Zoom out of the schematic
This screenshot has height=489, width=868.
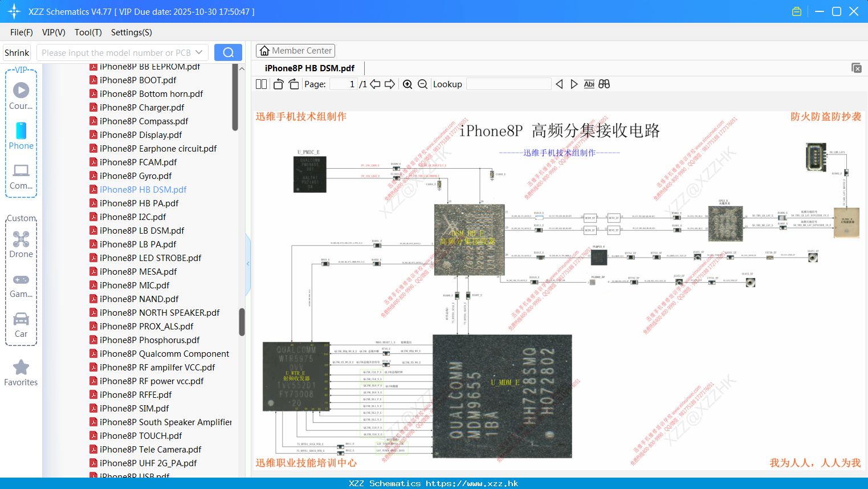(x=422, y=84)
